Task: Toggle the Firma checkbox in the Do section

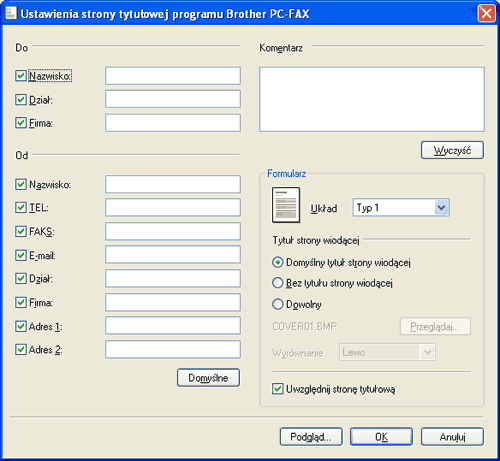Action: click(x=21, y=123)
